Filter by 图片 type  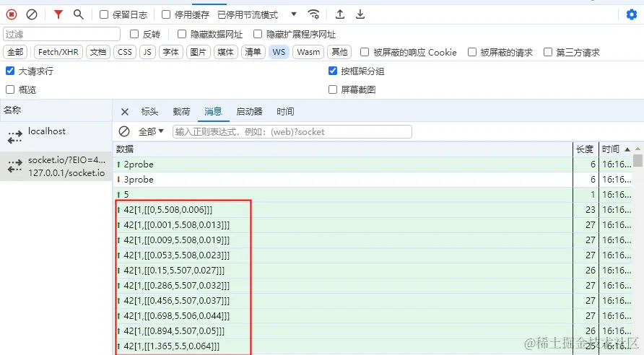199,52
